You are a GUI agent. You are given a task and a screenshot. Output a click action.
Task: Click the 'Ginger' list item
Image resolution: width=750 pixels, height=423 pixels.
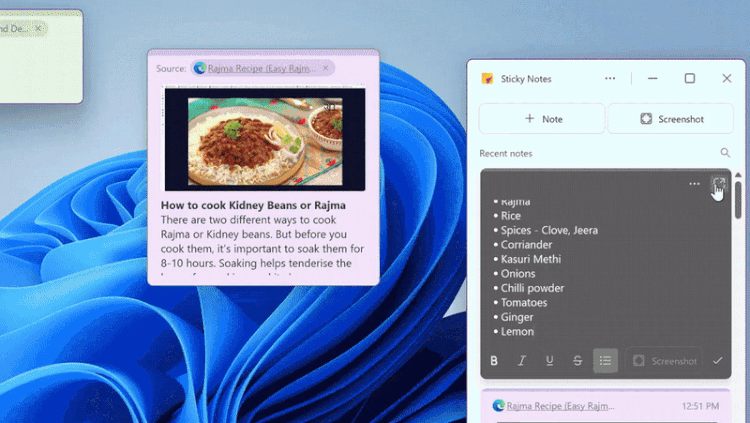(x=517, y=317)
